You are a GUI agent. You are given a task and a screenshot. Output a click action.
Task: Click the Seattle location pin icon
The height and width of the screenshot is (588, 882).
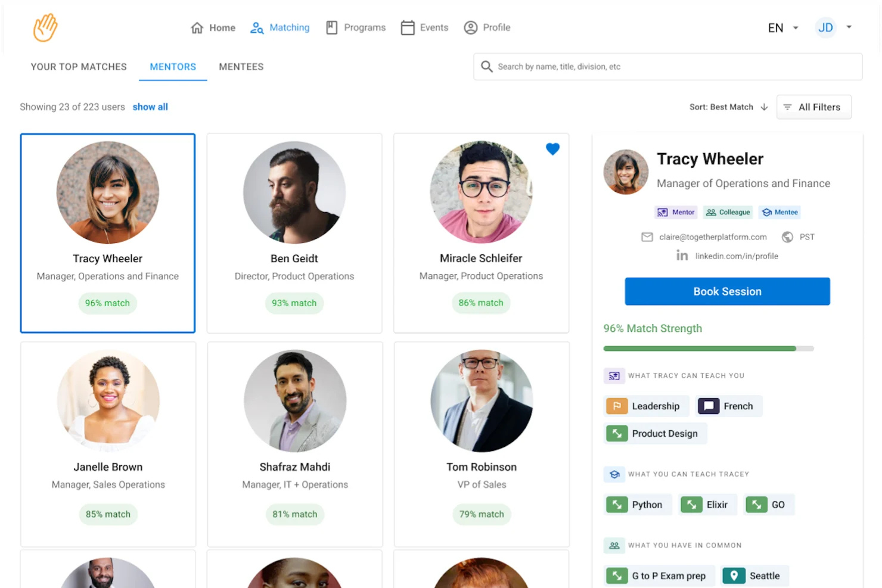click(734, 575)
